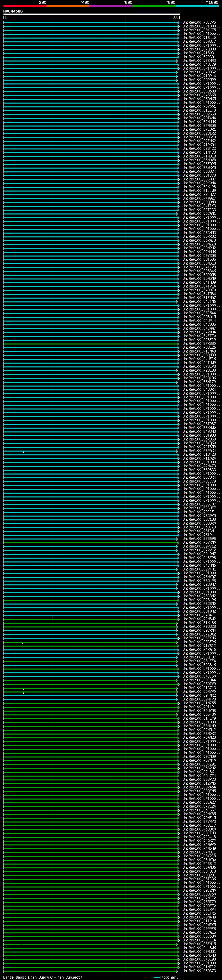Select hit UniRef100_Q484K1
222x980 pixels.
199,615
